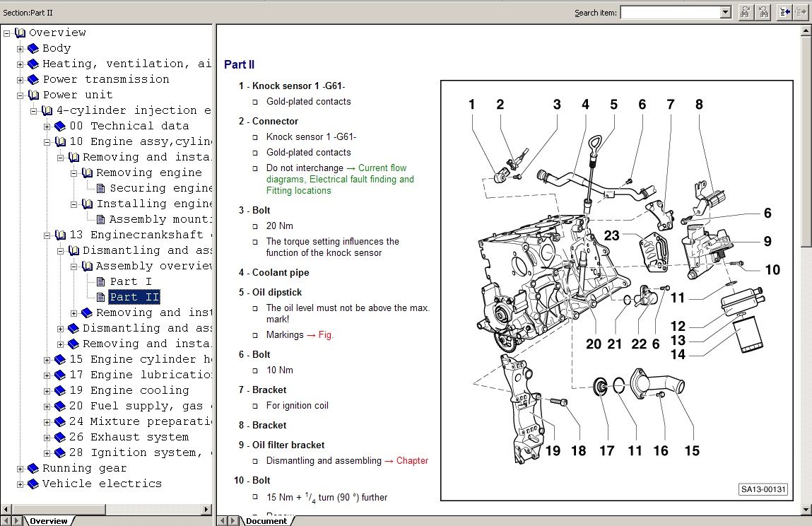812x526 pixels.
Task: Expand the 28 Ignition system node
Action: click(x=47, y=453)
